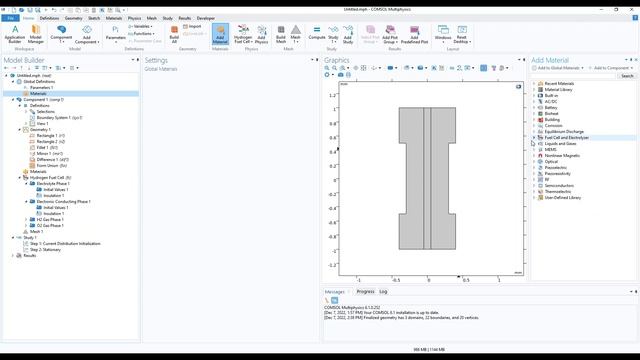
Task: Open the Variables dropdown
Action: coord(140,26)
